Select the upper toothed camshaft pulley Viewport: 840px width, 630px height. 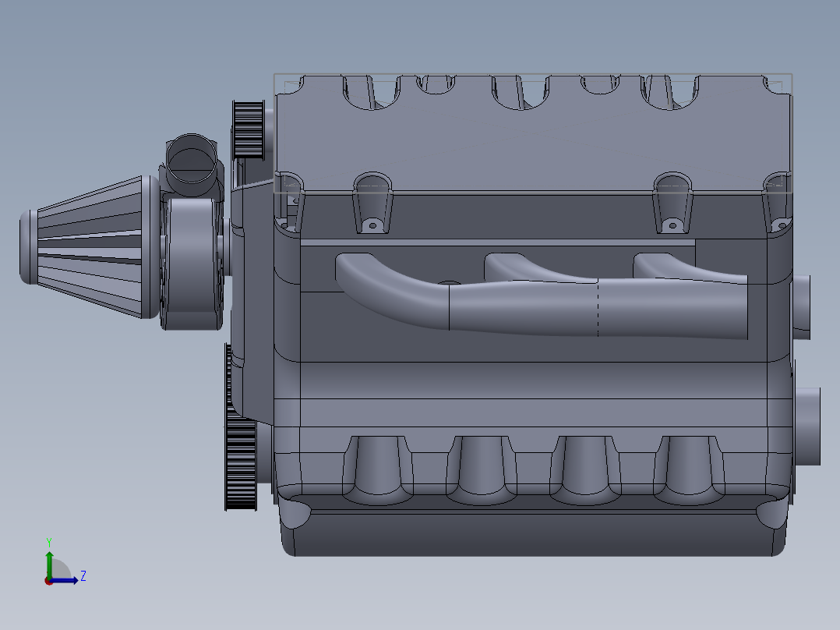pyautogui.click(x=248, y=129)
